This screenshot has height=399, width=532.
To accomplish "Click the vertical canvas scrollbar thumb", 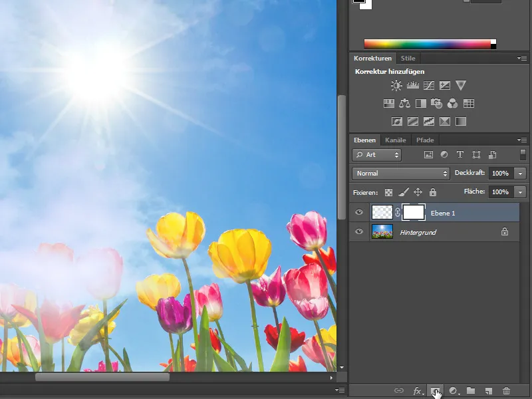I will [341, 157].
